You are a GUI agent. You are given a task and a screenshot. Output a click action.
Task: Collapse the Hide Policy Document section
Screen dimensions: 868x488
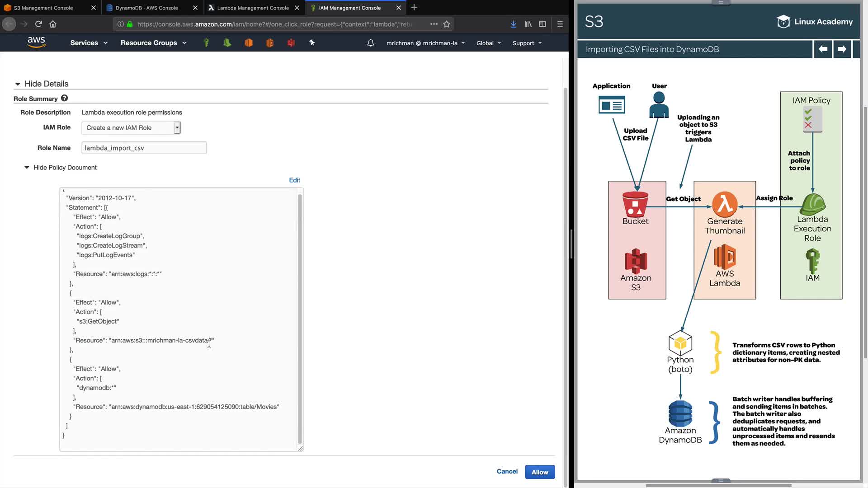click(x=27, y=167)
